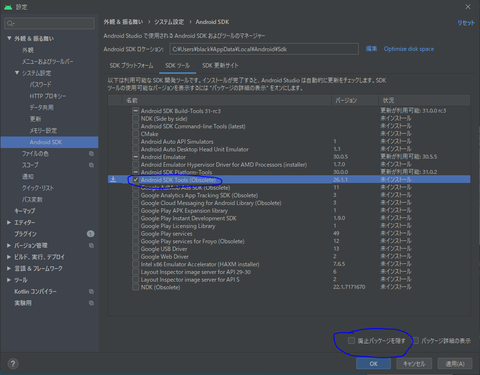Open プラグイン settings page

click(25, 234)
